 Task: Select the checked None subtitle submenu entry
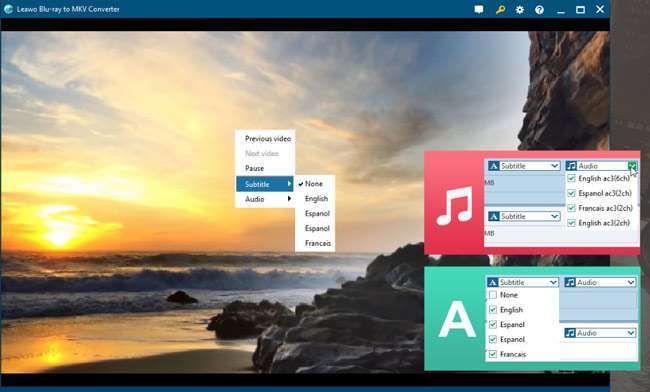point(314,184)
